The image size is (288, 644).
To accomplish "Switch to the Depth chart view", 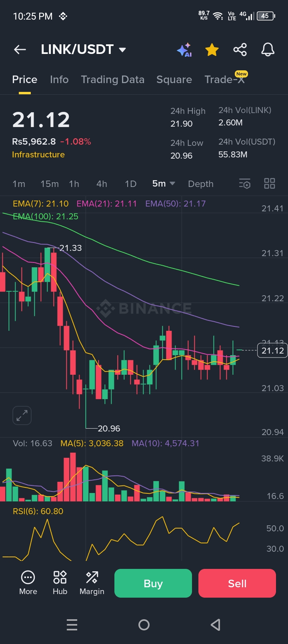I will (x=201, y=184).
